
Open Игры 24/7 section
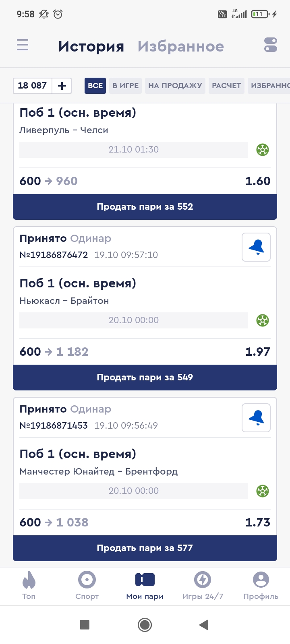tap(203, 585)
